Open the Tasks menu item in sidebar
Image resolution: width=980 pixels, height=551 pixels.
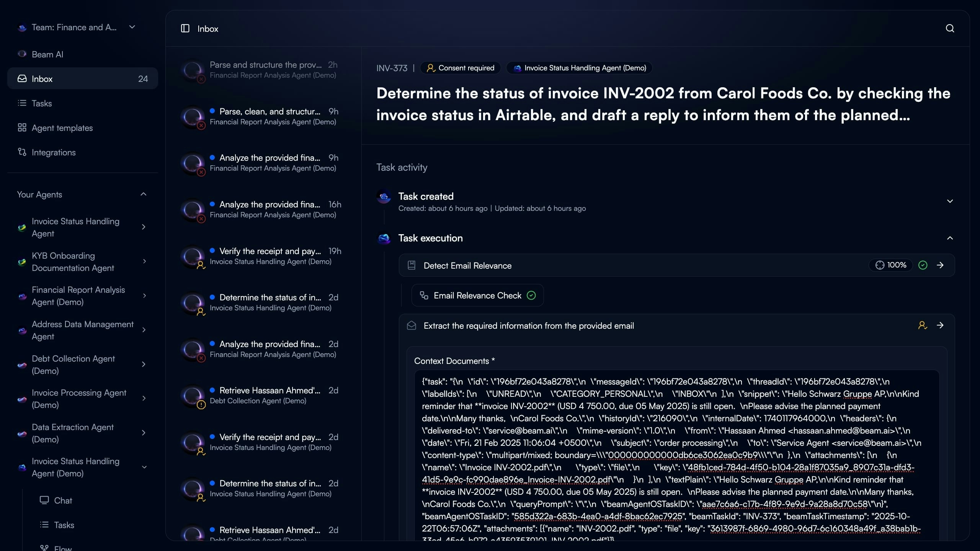click(41, 103)
